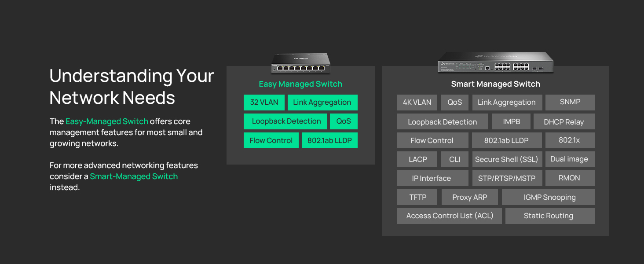Select the Secure Shell (SSL) tag
The width and height of the screenshot is (644, 264).
point(507,159)
